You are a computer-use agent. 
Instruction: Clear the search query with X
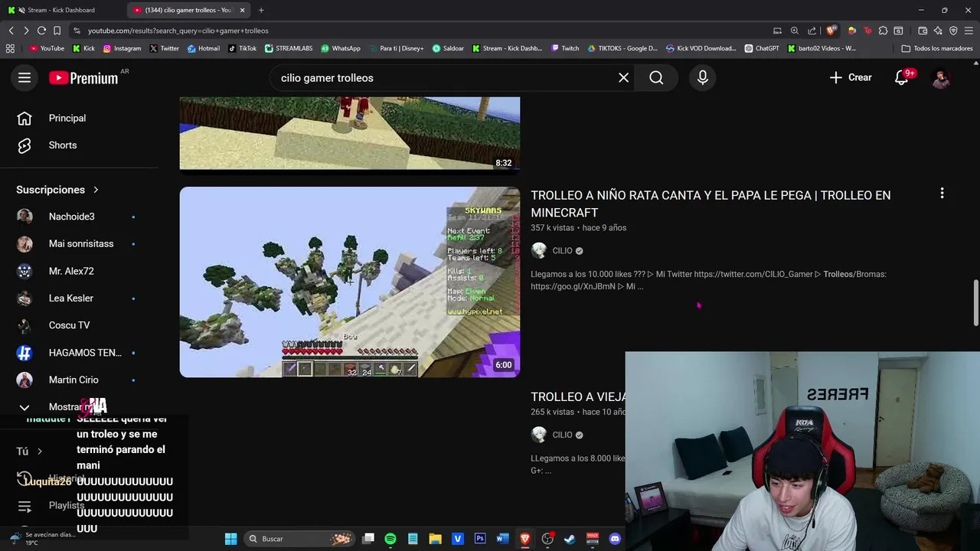(x=624, y=77)
